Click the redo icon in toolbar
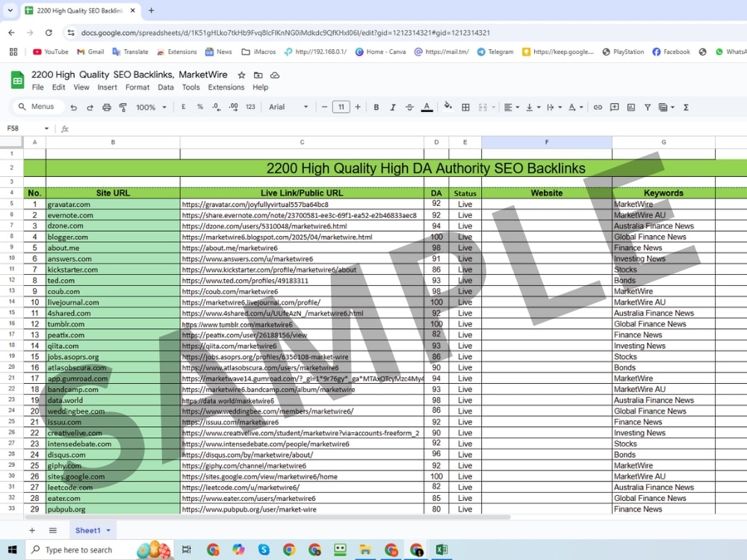This screenshot has height=560, width=747. pos(90,108)
